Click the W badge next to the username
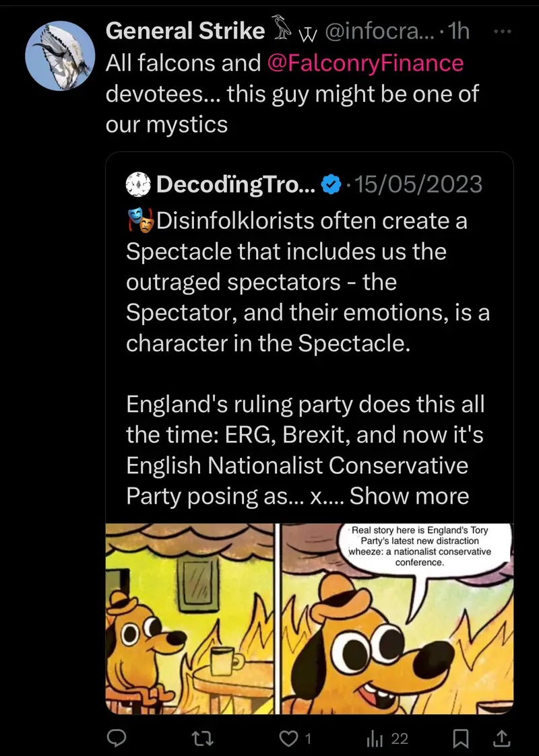539x756 pixels. (307, 33)
